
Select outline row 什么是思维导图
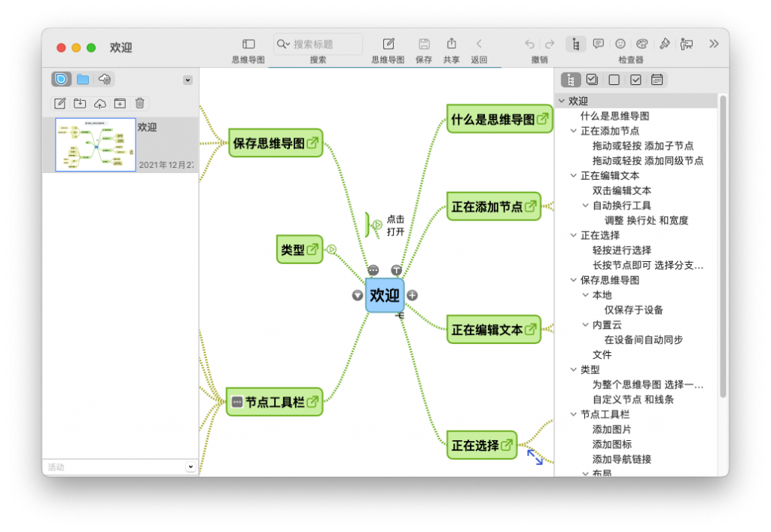(x=614, y=116)
